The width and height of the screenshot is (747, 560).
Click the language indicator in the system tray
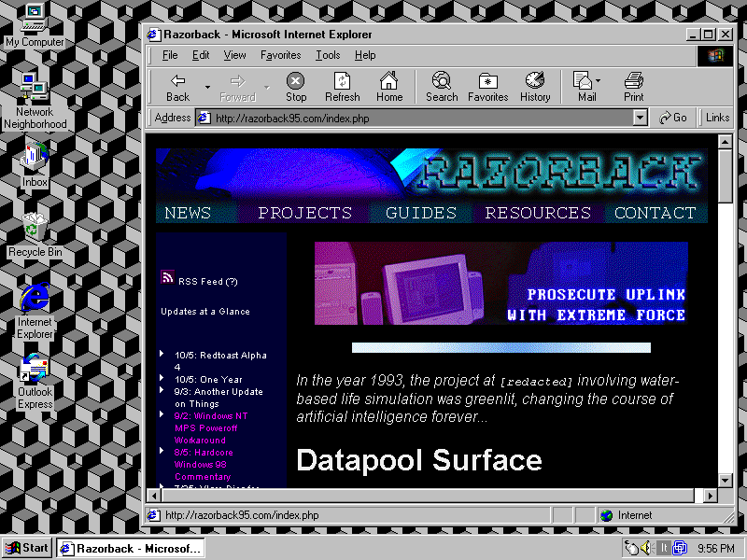663,548
